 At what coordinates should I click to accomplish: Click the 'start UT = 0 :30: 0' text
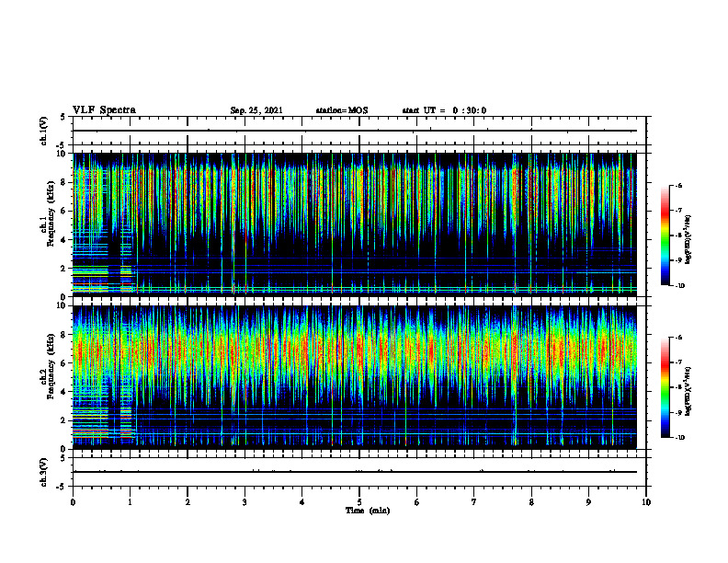(x=444, y=110)
